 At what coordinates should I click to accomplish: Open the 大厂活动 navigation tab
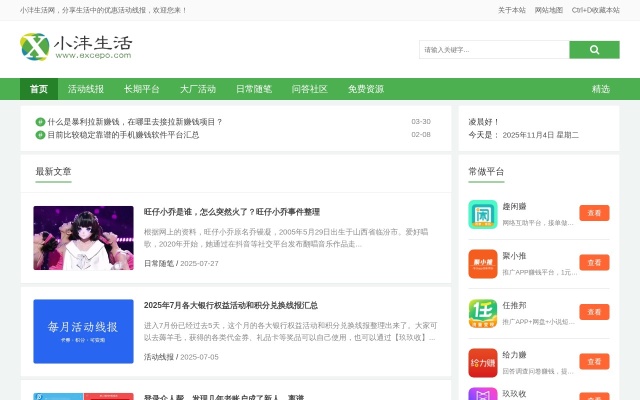198,89
